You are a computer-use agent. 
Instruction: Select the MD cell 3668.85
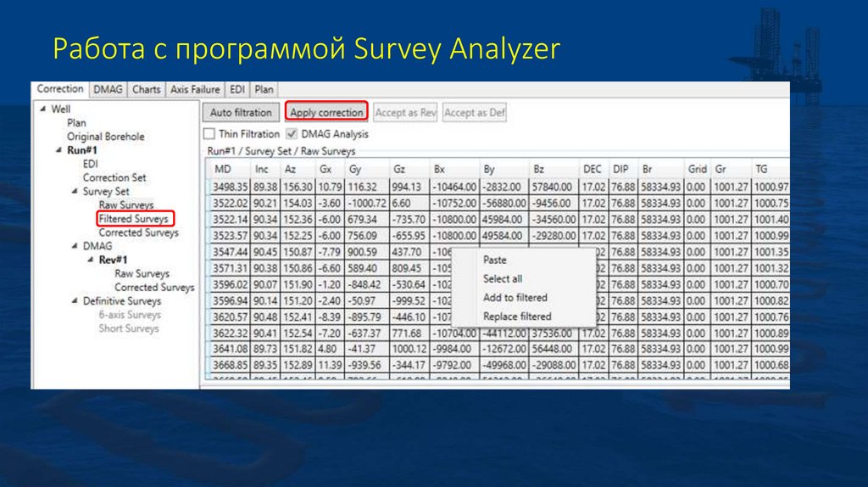tap(231, 366)
